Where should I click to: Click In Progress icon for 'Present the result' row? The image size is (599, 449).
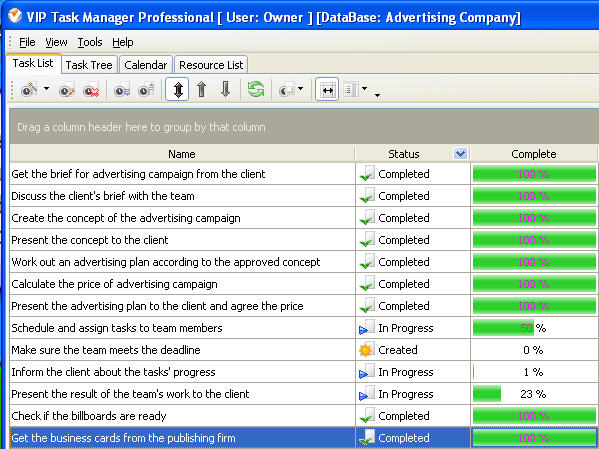pyautogui.click(x=367, y=394)
